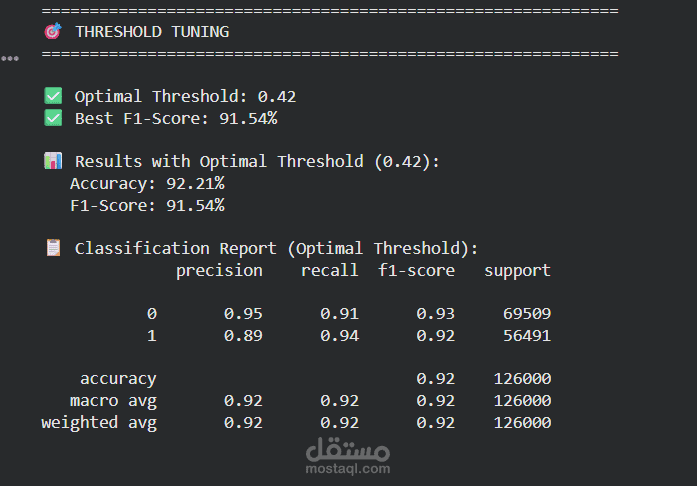Click recall value 0.91 for class 0

click(x=340, y=313)
